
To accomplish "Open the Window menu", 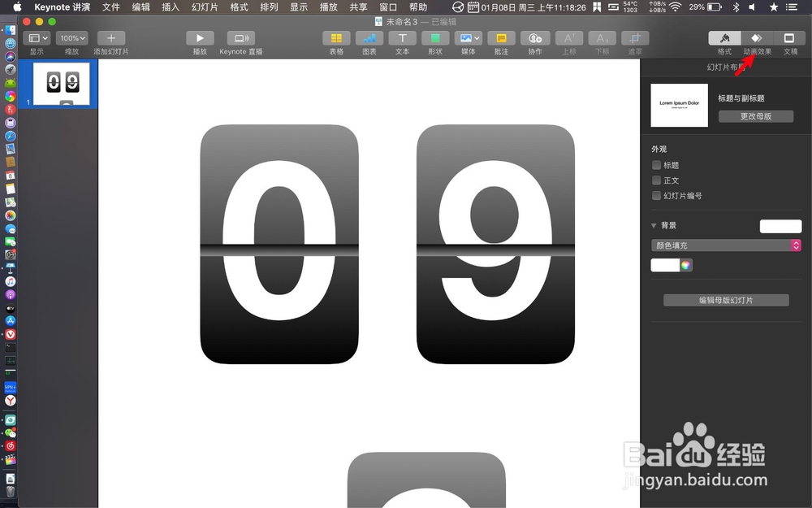I will (388, 7).
